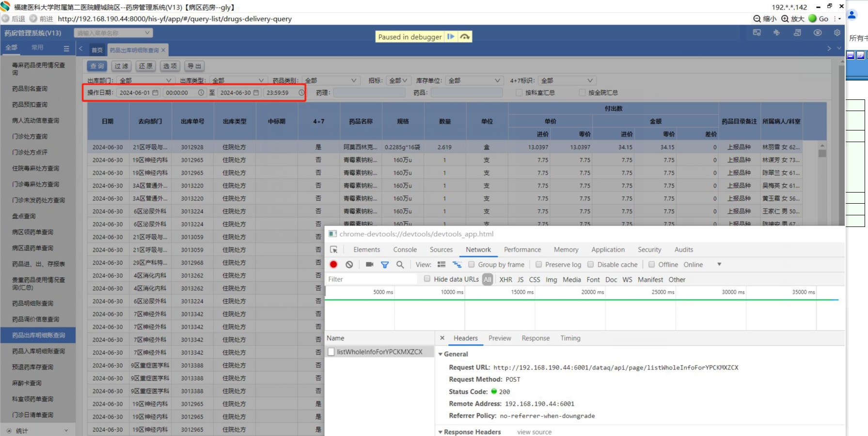Click the 导出 export button
The height and width of the screenshot is (436, 868).
(194, 66)
